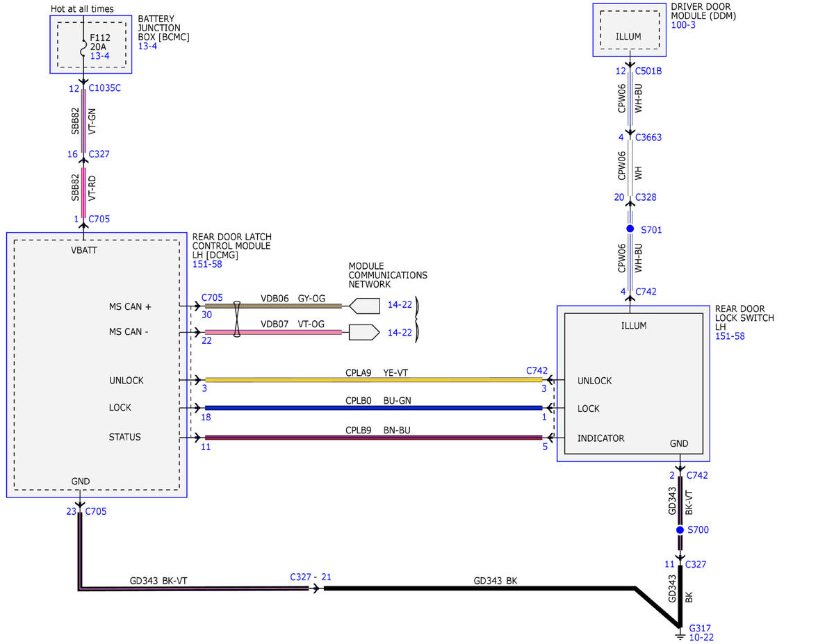Click the C327 - 21 connector label

311,577
